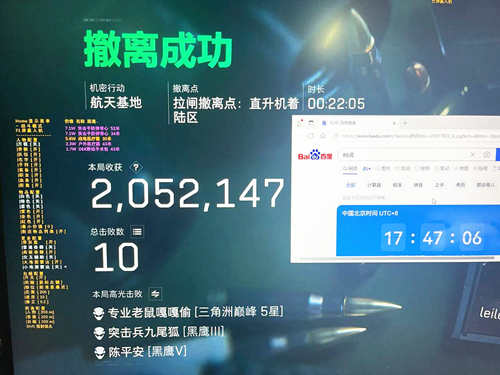Open Baidu camera image search icon
Image resolution: width=500 pixels, height=375 pixels.
point(486,155)
